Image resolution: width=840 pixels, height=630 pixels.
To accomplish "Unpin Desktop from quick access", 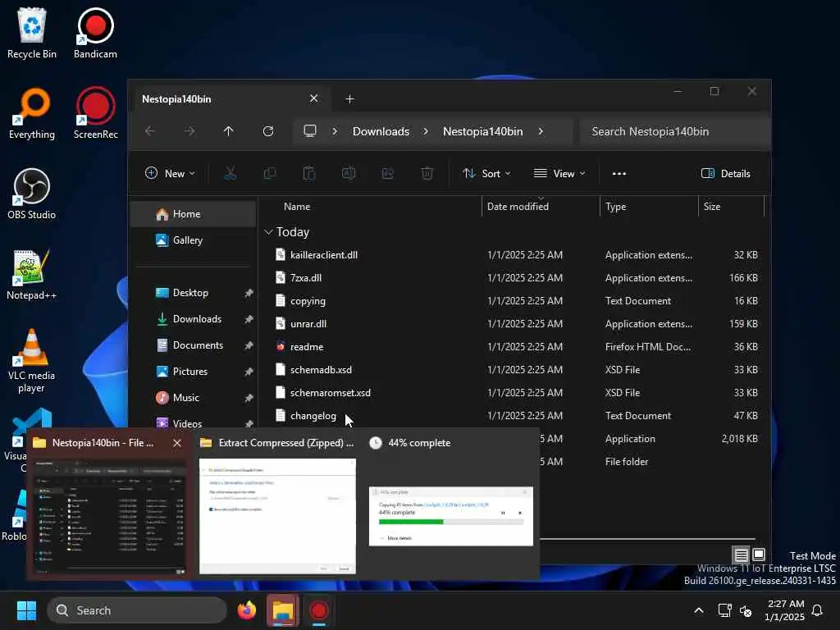I will point(249,293).
